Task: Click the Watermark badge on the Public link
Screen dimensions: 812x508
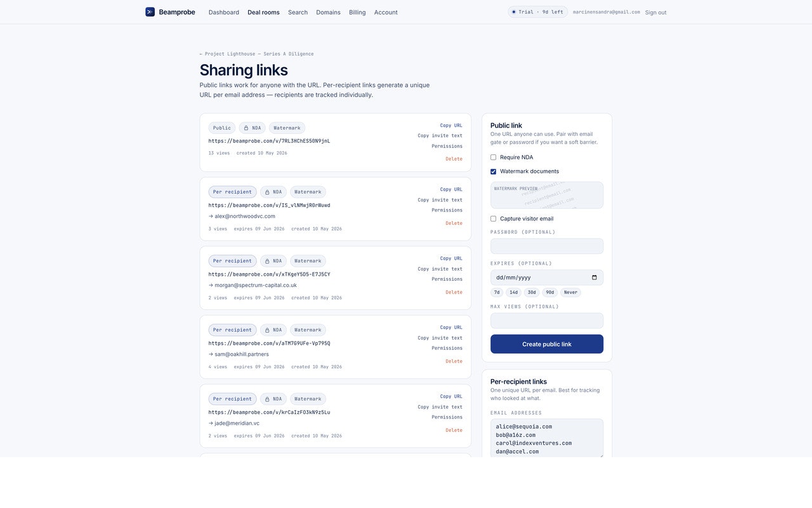Action: 287,128
